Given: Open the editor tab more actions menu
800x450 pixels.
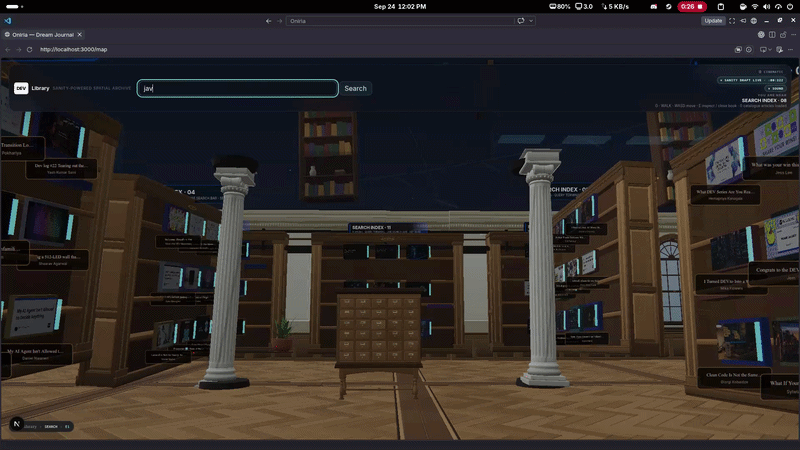Looking at the screenshot, I should pyautogui.click(x=793, y=35).
